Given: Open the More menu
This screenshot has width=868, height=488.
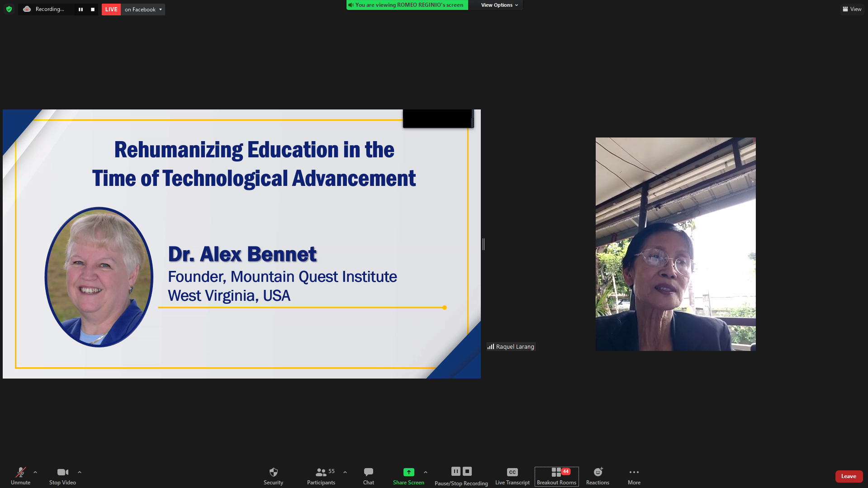Looking at the screenshot, I should click(634, 472).
